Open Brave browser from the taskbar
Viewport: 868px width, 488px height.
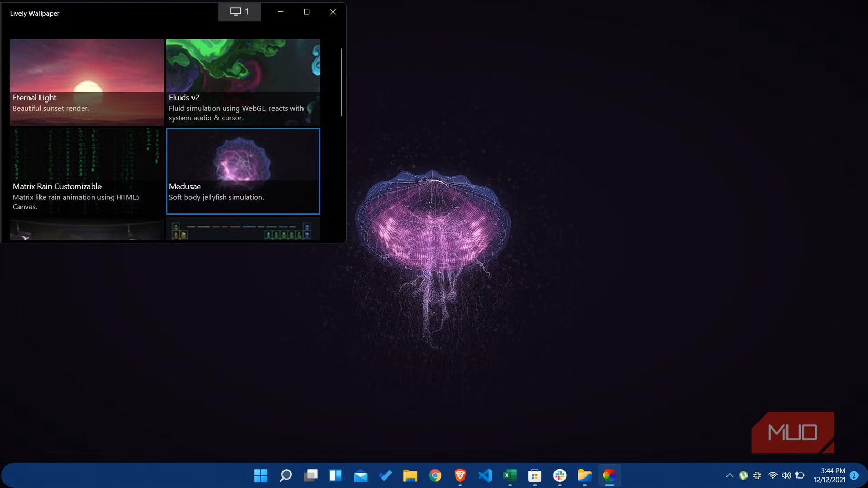(x=460, y=476)
